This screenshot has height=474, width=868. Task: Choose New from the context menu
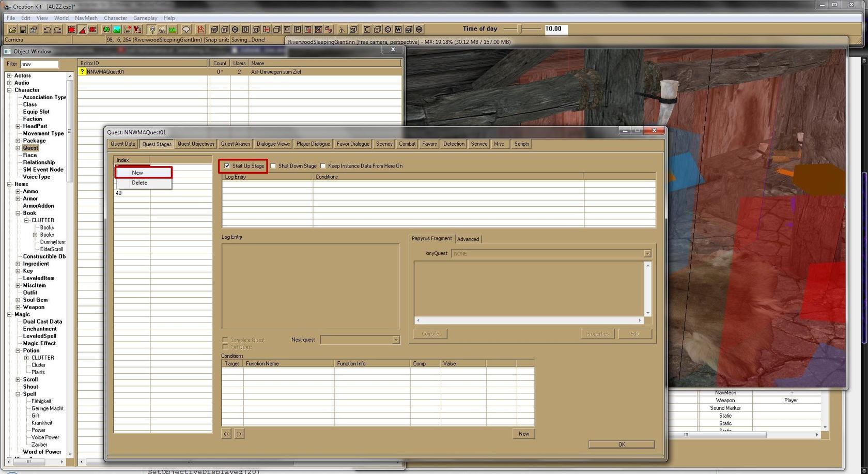point(137,173)
